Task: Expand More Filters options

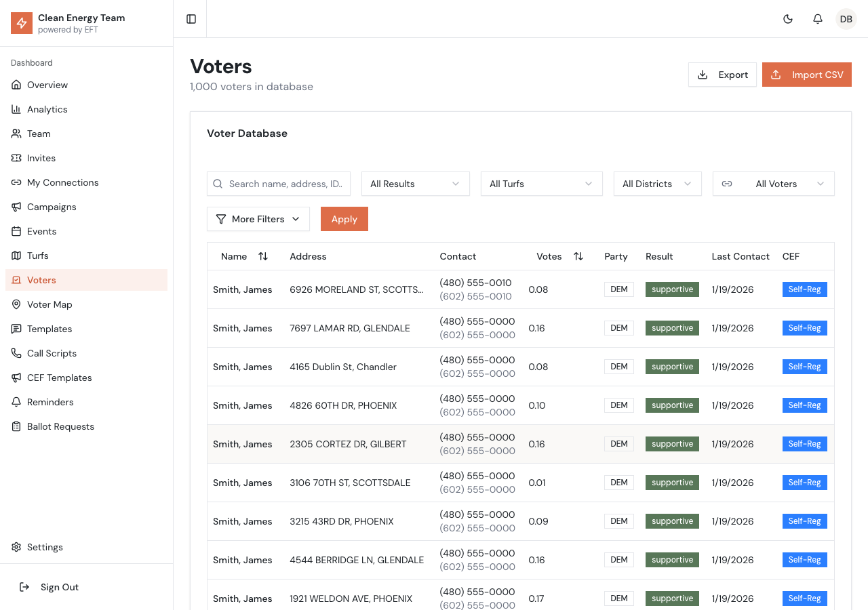Action: (258, 219)
